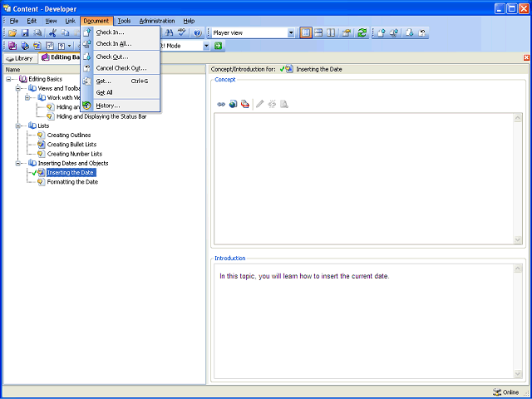Open the Mode dropdown arrow
The width and height of the screenshot is (532, 399).
(x=207, y=46)
